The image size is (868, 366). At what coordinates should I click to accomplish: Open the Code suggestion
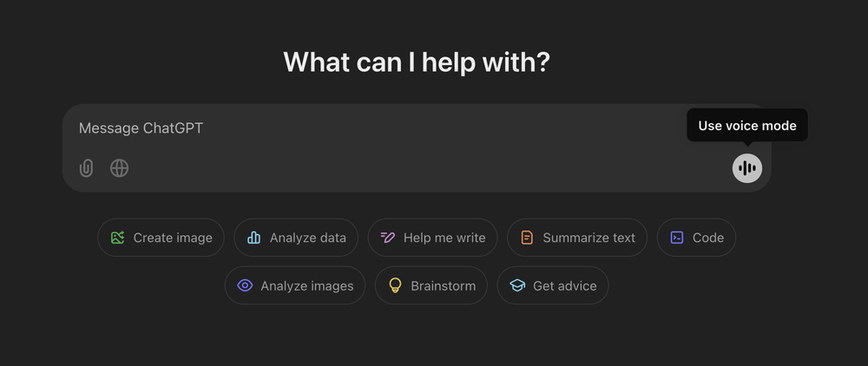click(x=697, y=238)
